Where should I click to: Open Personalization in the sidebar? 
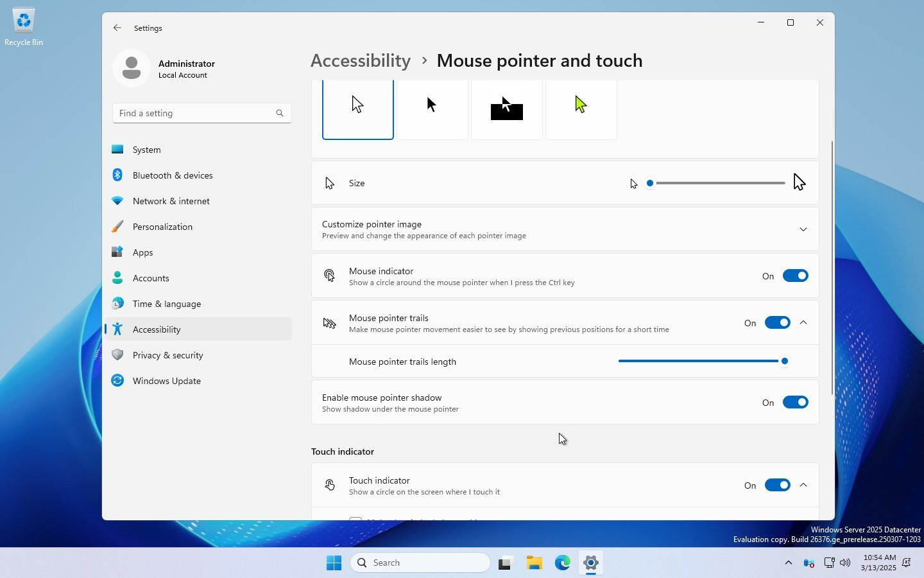pyautogui.click(x=162, y=227)
